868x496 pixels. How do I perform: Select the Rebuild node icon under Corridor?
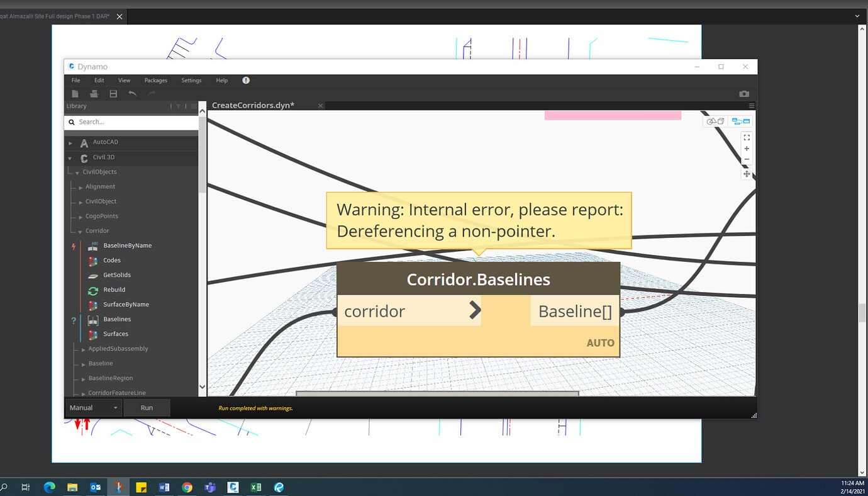92,290
